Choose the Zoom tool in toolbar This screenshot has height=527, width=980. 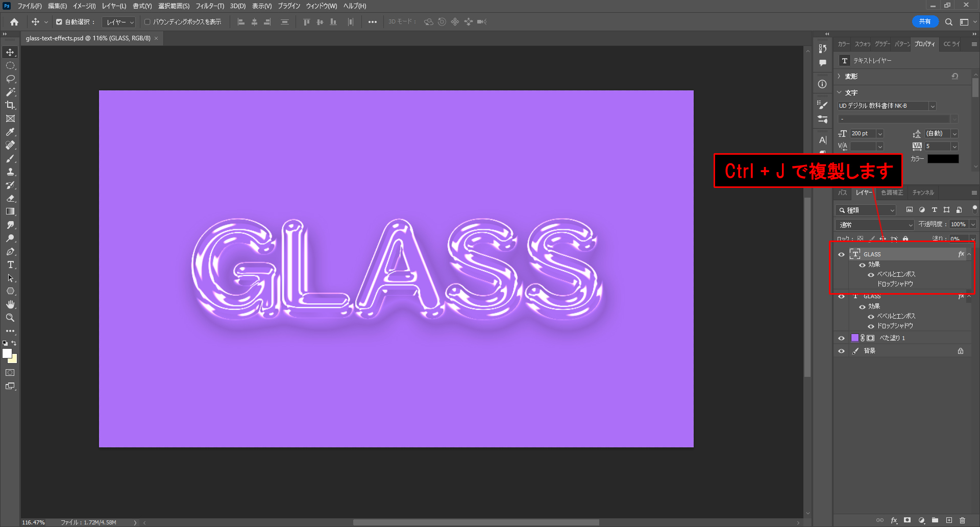click(10, 318)
